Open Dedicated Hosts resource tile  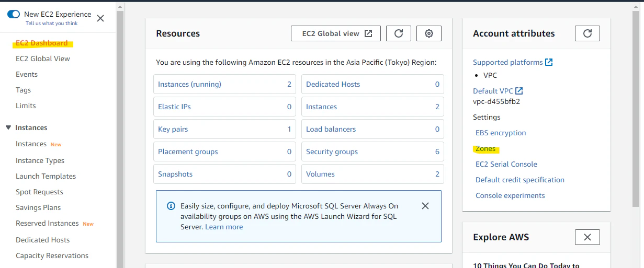pos(372,84)
